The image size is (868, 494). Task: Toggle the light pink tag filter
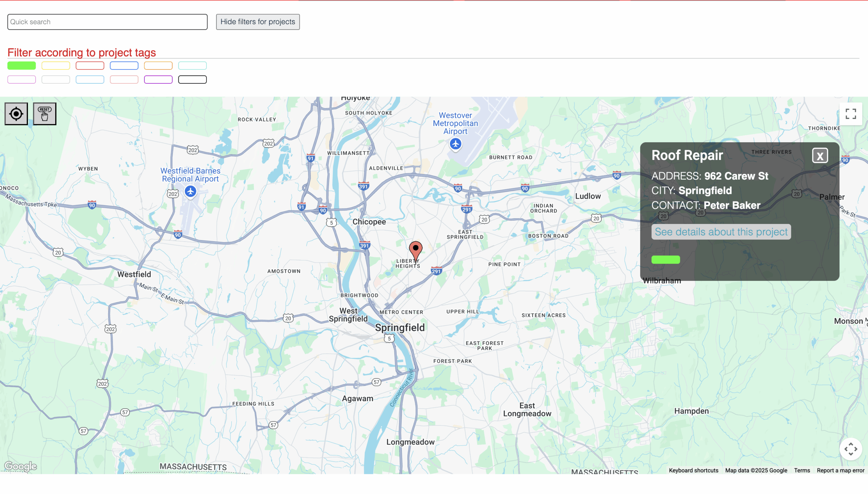(124, 79)
